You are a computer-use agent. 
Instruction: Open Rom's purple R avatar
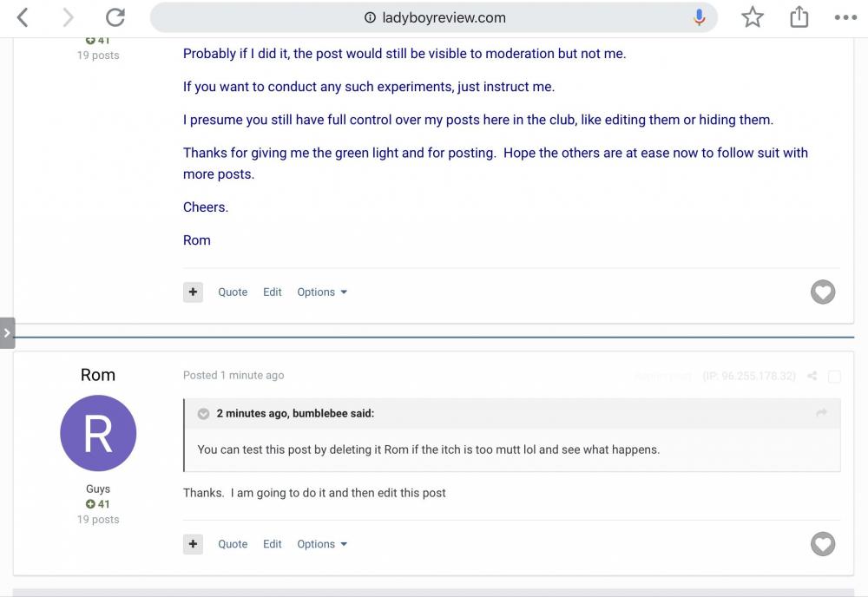(98, 433)
